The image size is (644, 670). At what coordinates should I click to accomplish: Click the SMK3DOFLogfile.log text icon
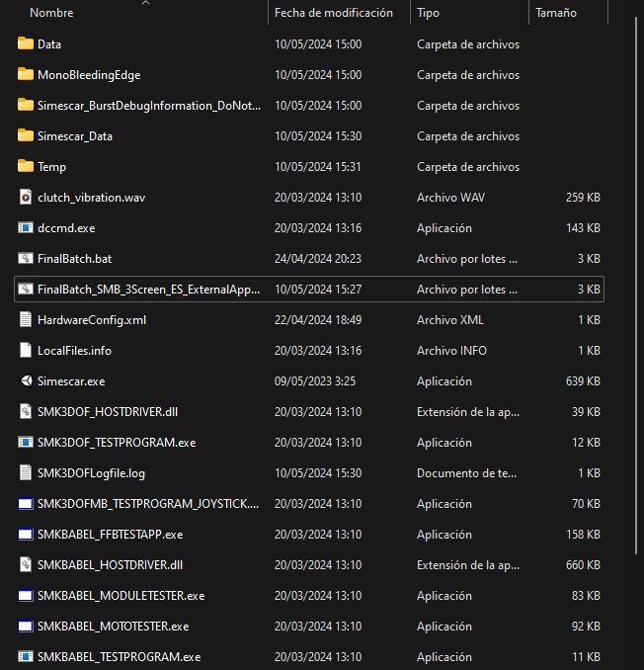point(26,473)
